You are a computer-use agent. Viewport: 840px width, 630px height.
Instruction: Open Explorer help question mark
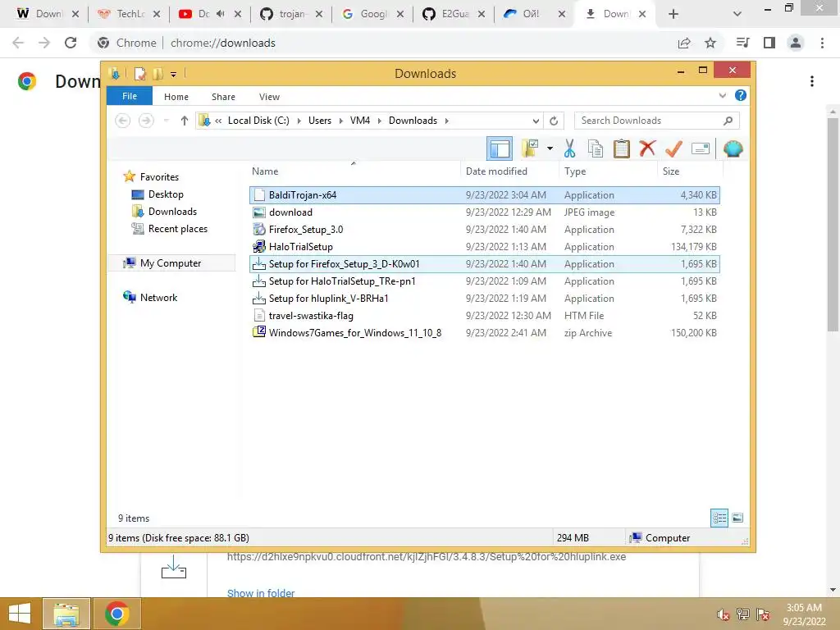pyautogui.click(x=741, y=95)
